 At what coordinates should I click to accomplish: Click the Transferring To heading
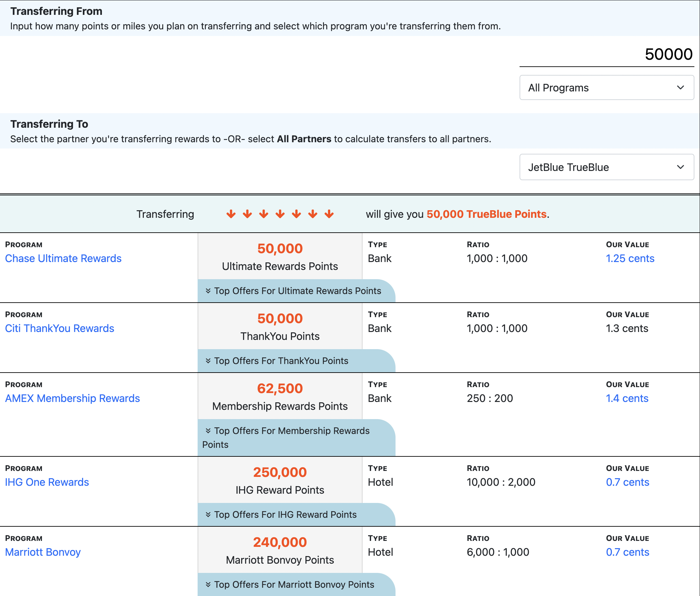(49, 124)
